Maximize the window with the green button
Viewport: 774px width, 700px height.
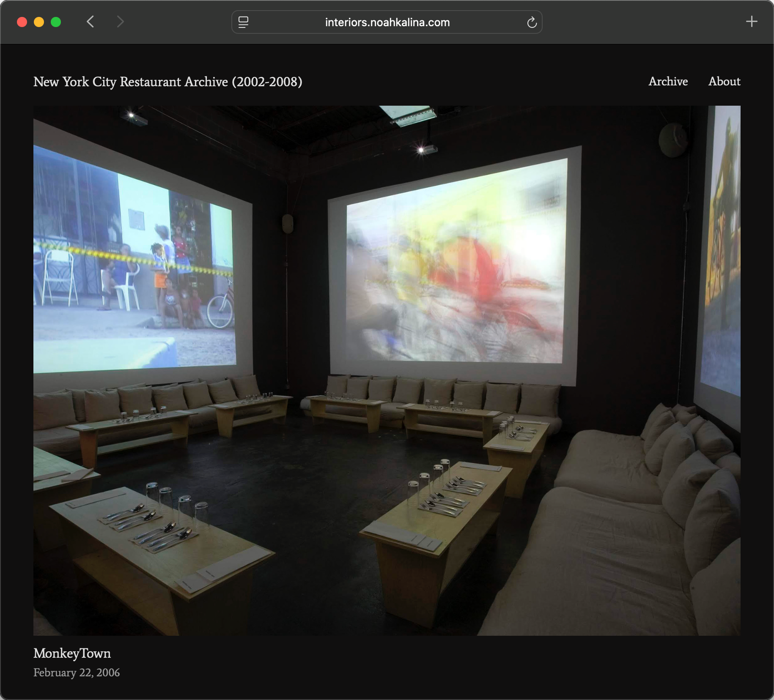pos(56,22)
